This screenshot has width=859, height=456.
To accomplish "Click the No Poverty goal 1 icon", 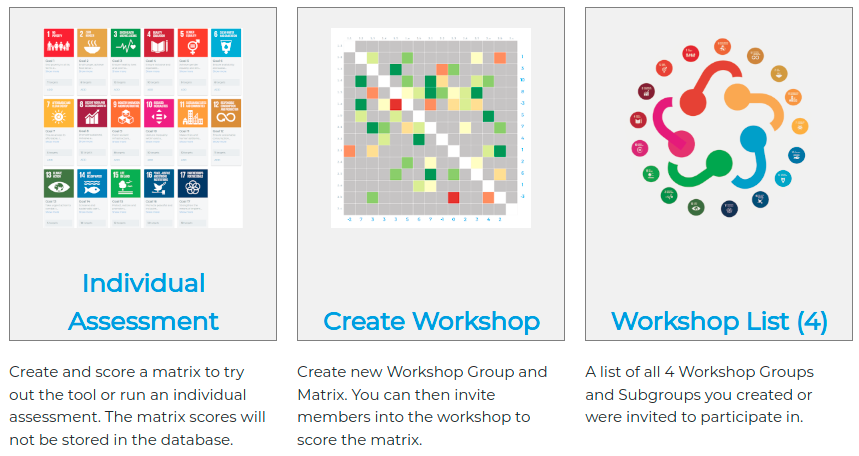I will [59, 44].
